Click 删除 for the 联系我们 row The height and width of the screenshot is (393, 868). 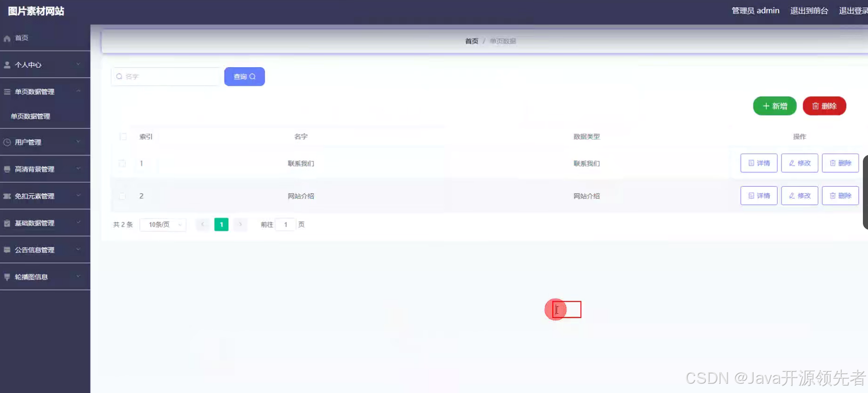pos(841,163)
